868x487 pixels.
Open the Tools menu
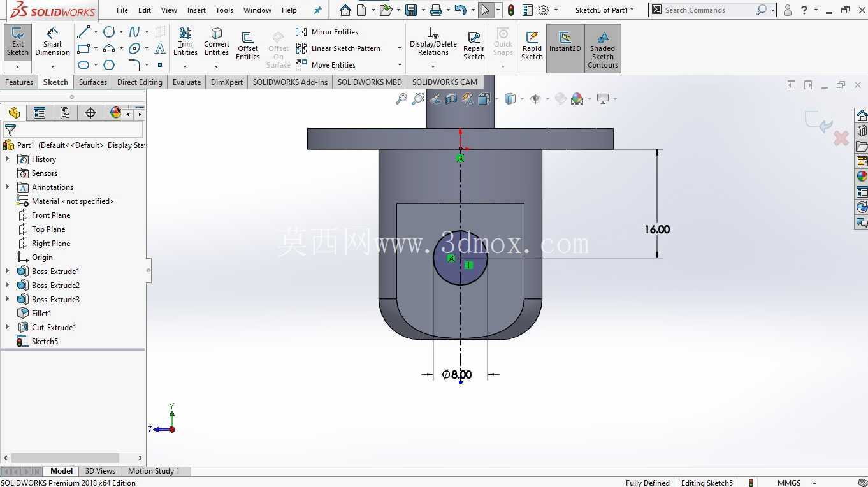pyautogui.click(x=224, y=10)
